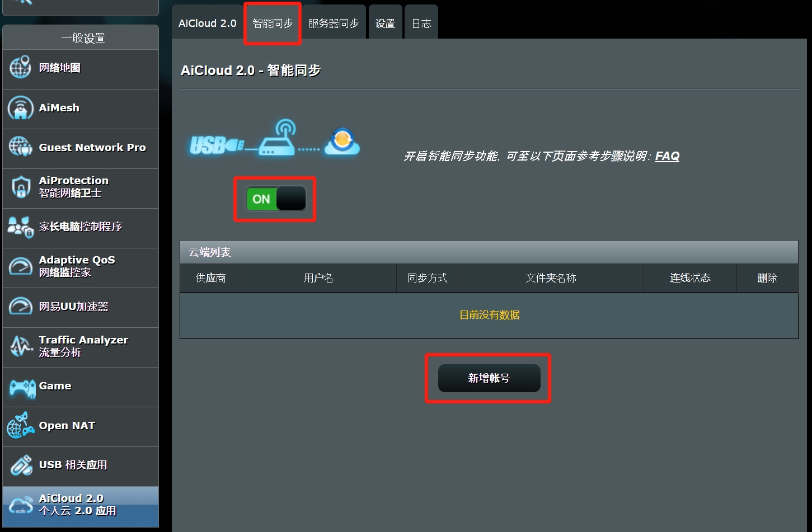
Task: Click the Traffic Analyzer waveform icon
Action: point(21,346)
